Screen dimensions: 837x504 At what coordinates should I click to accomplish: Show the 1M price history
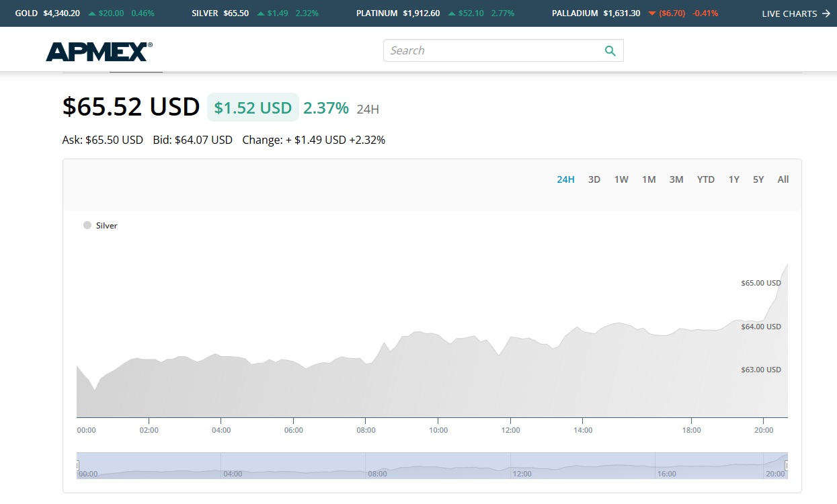click(649, 179)
